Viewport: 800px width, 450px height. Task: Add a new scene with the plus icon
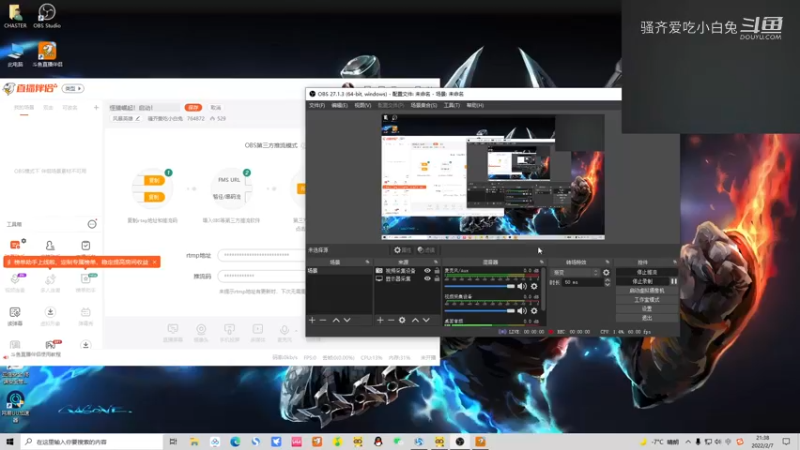tap(312, 320)
